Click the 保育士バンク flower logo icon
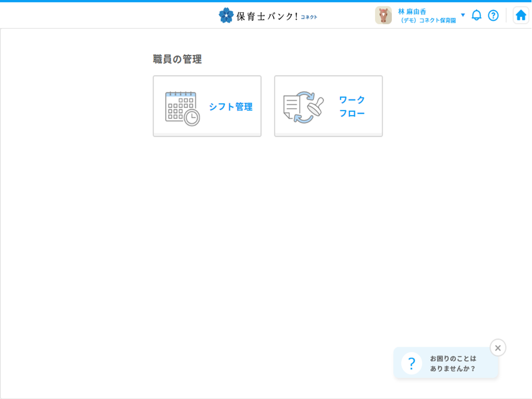Image resolution: width=532 pixels, height=399 pixels. (226, 15)
